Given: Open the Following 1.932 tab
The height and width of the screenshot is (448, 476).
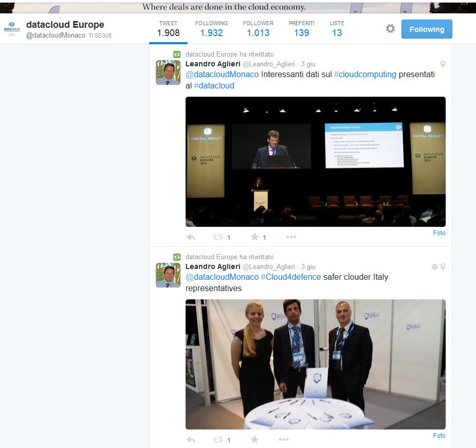Looking at the screenshot, I should coord(211,29).
